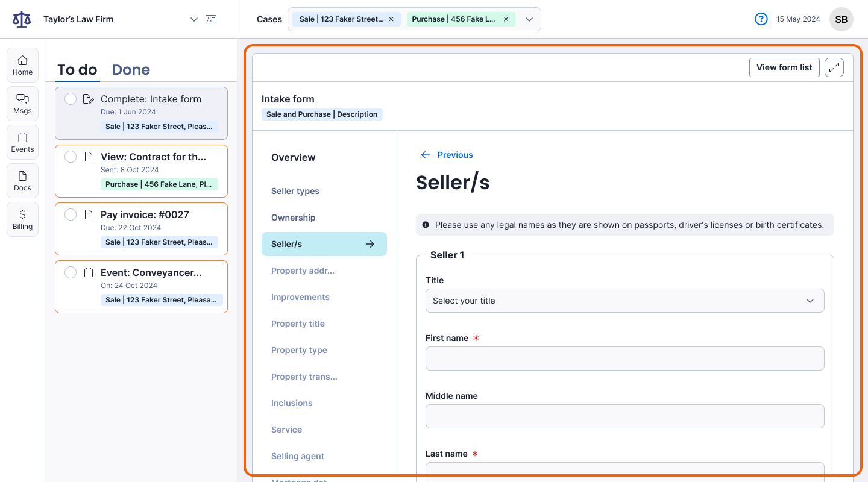Select Ownership in the form overview
The height and width of the screenshot is (482, 868).
coord(293,218)
